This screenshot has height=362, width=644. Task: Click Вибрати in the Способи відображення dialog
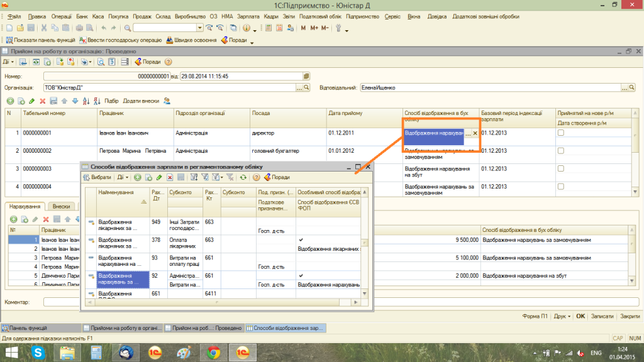coord(97,177)
